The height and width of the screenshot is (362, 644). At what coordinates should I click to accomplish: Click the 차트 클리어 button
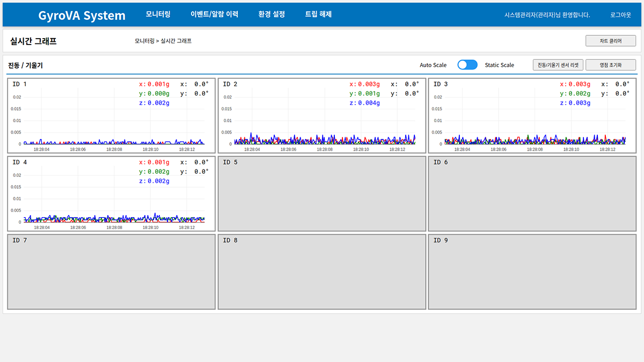click(x=611, y=41)
